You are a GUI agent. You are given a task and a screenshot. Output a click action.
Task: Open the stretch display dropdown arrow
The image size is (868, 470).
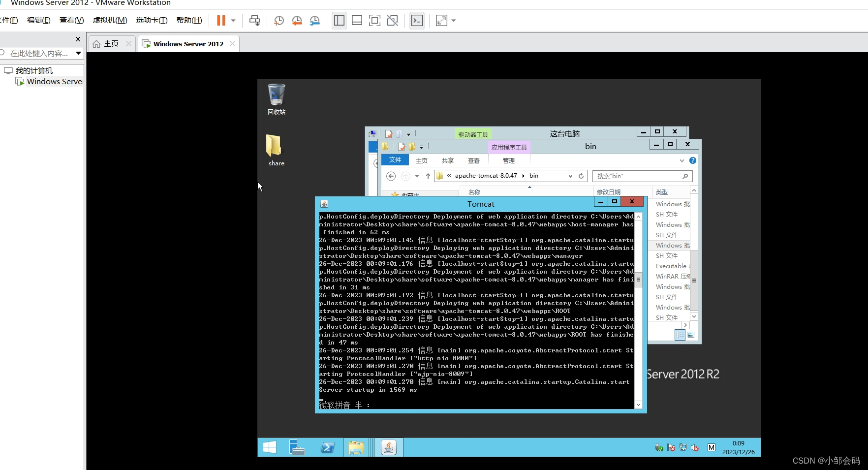pyautogui.click(x=454, y=21)
